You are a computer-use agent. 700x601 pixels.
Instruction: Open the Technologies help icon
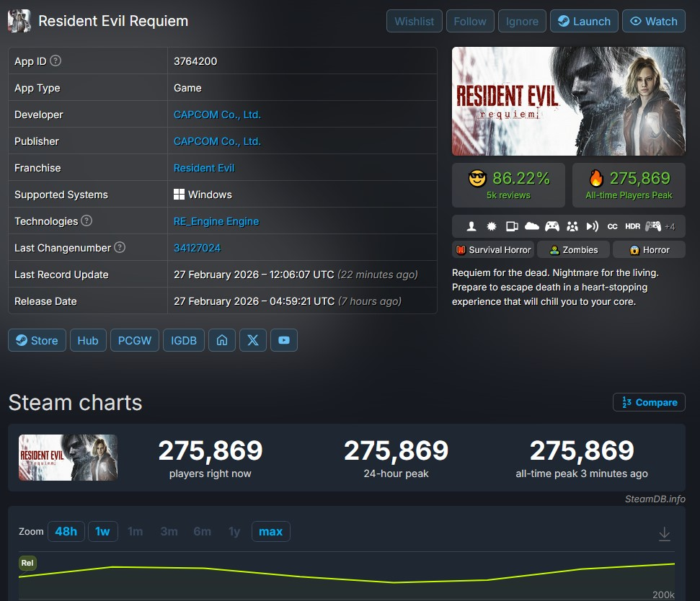(x=87, y=221)
